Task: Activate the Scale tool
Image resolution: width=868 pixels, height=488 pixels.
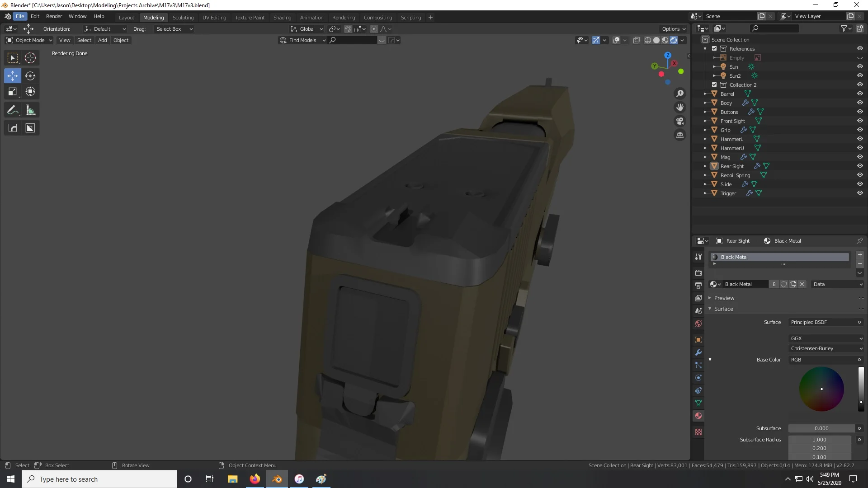Action: pos(13,92)
